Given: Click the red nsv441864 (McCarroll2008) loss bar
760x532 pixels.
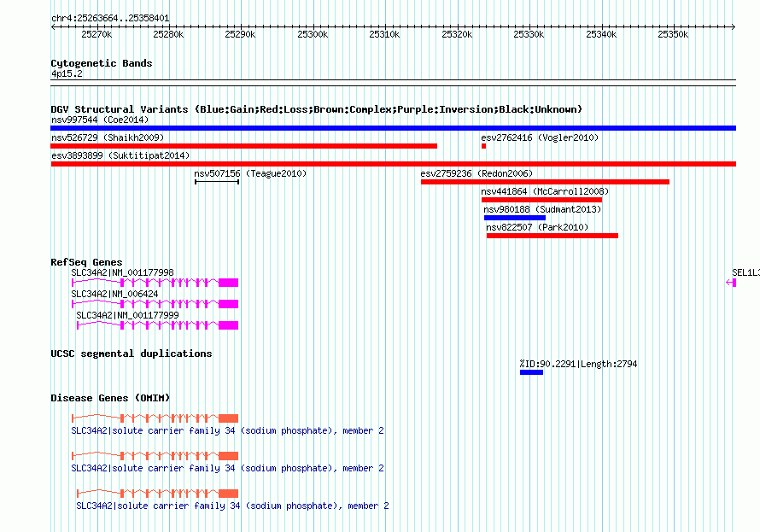Looking at the screenshot, I should coord(541,200).
